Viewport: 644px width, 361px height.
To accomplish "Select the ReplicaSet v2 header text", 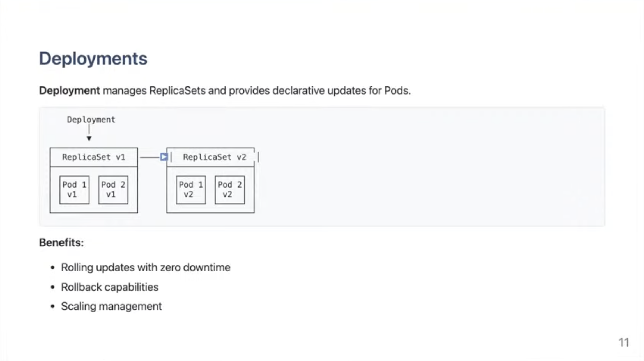I will (214, 157).
